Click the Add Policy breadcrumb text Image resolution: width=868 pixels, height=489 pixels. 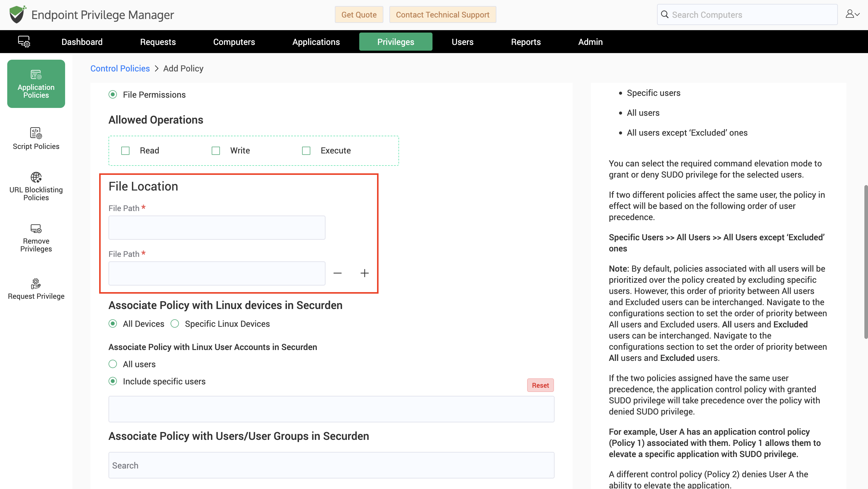[x=183, y=68]
